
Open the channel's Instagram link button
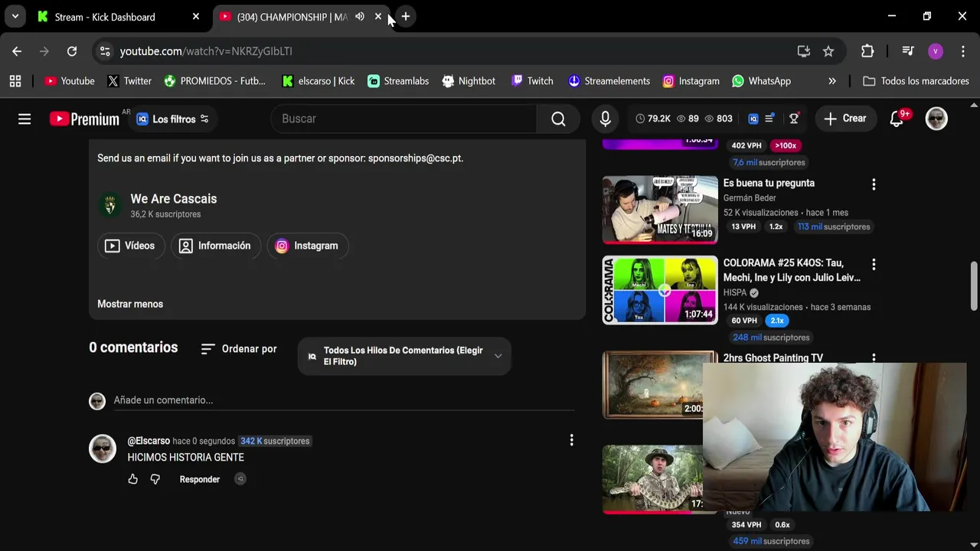tap(307, 246)
